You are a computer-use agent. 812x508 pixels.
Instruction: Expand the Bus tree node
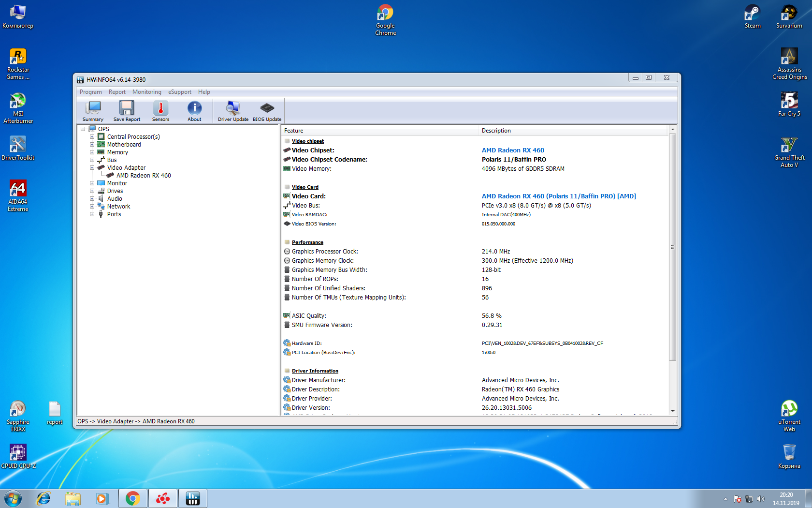tap(92, 160)
